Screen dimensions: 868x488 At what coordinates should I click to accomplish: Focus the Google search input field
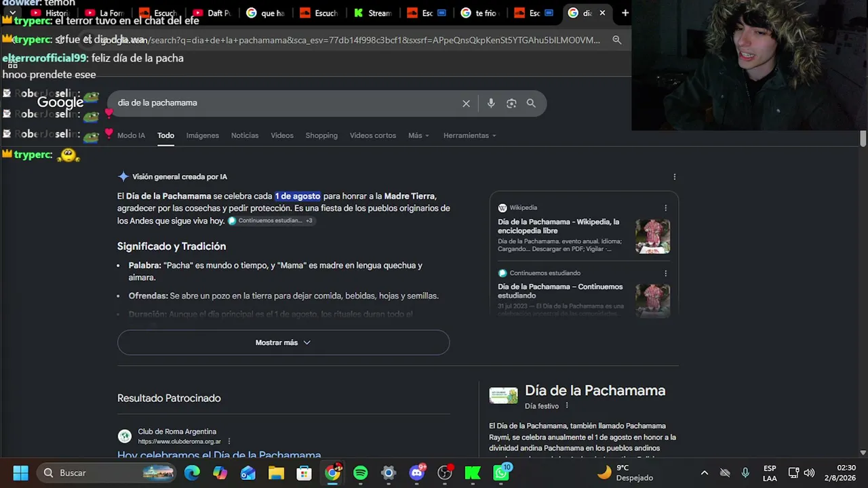[x=286, y=103]
